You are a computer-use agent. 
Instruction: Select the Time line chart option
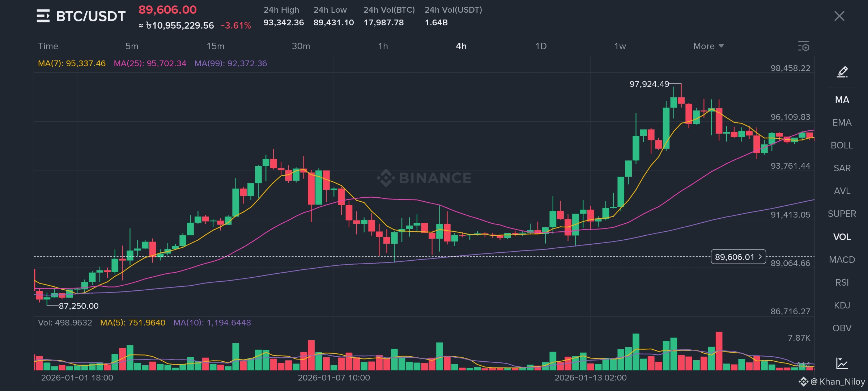click(x=48, y=46)
